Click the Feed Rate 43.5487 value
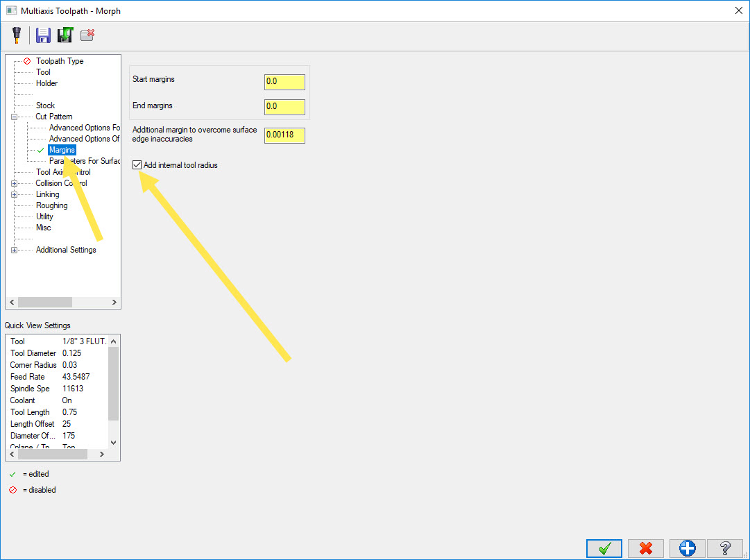 point(76,377)
